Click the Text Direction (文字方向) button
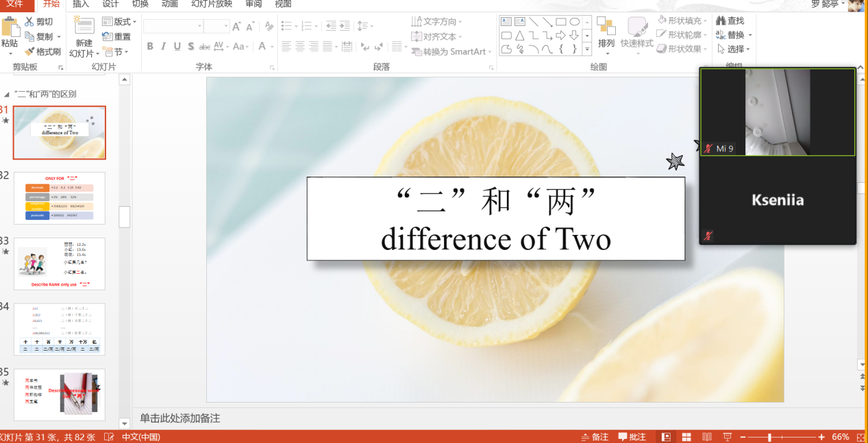 [x=437, y=22]
